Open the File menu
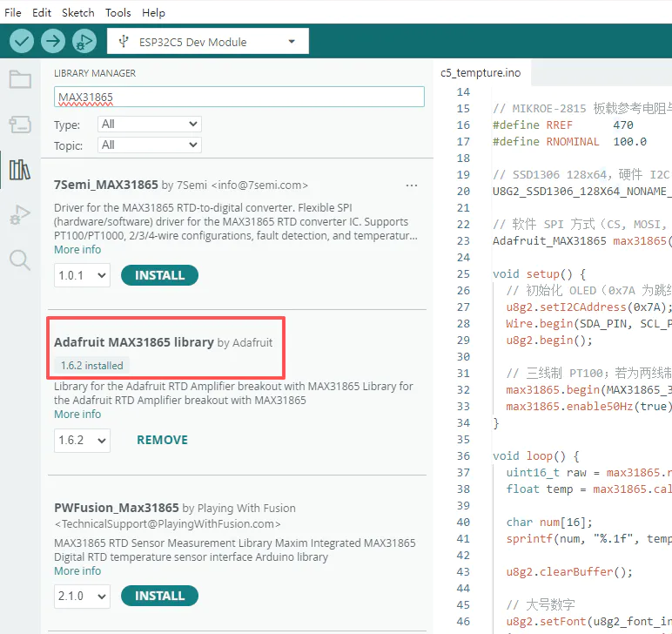This screenshot has height=634, width=672. click(x=13, y=12)
